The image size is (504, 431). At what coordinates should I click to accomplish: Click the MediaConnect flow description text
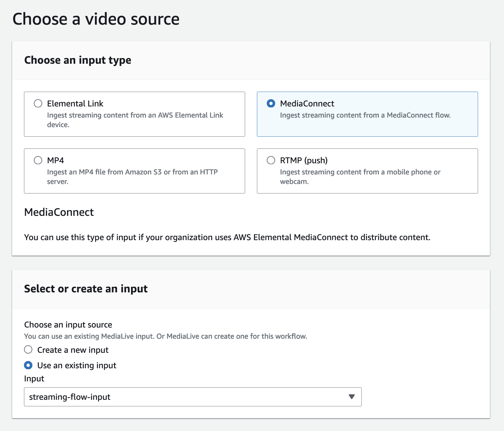click(x=365, y=115)
